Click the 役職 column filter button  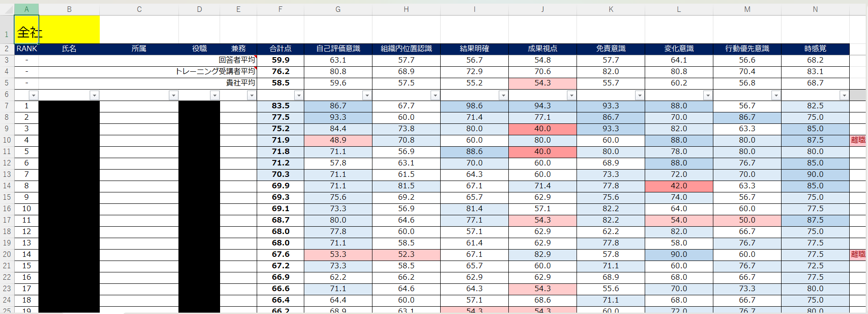point(215,95)
